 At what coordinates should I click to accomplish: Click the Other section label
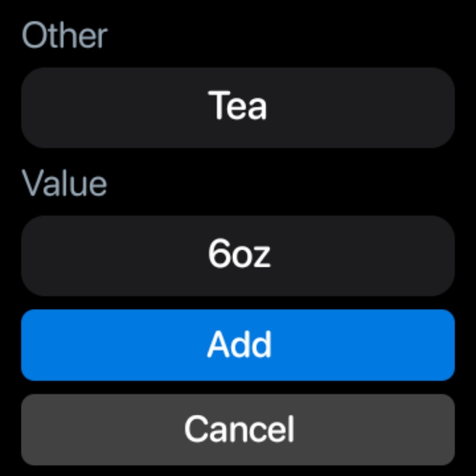pos(64,36)
